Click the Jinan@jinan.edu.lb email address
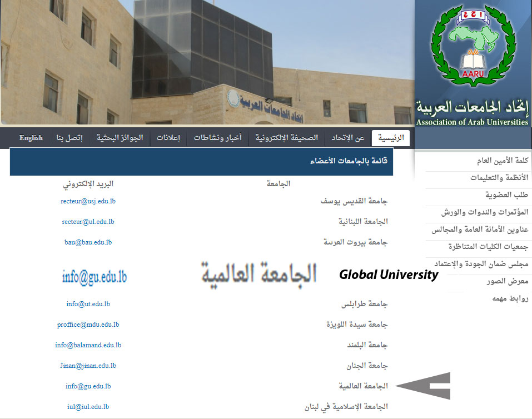The height and width of the screenshot is (419, 532). [88, 366]
